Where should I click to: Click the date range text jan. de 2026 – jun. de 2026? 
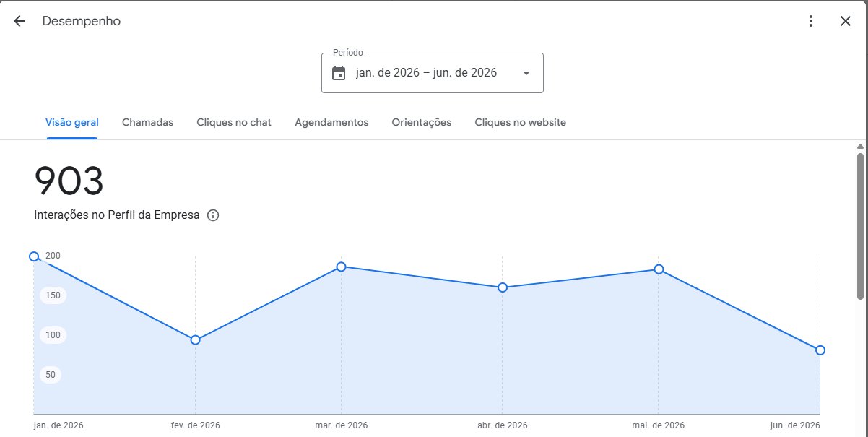(x=426, y=72)
